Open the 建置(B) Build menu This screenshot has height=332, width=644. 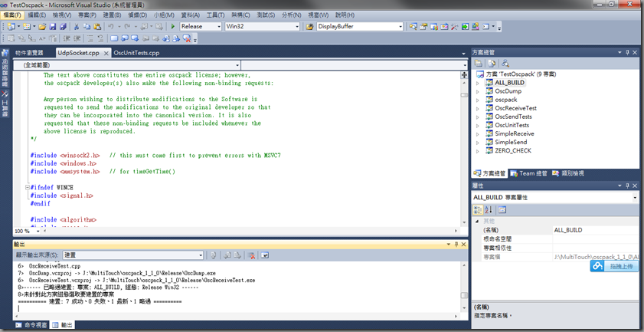coord(112,15)
